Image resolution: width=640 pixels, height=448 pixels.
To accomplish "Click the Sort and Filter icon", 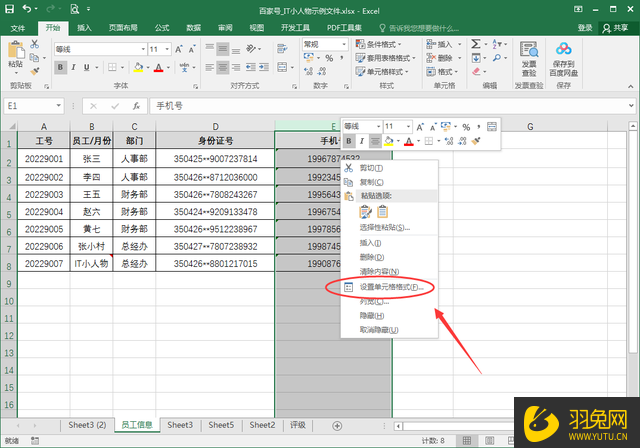I will (497, 44).
